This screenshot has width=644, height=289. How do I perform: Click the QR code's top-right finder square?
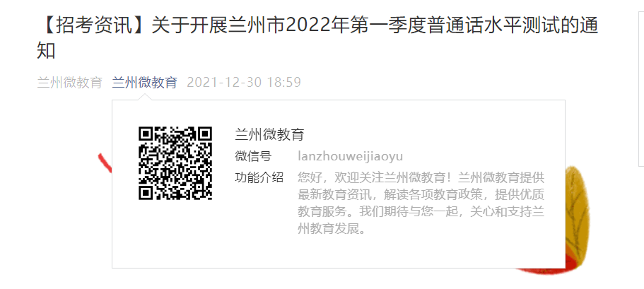coord(205,134)
